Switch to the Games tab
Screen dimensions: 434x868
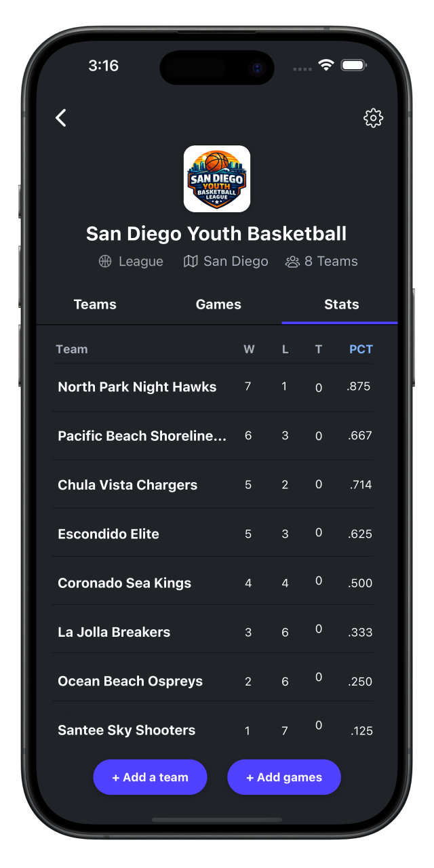point(218,304)
